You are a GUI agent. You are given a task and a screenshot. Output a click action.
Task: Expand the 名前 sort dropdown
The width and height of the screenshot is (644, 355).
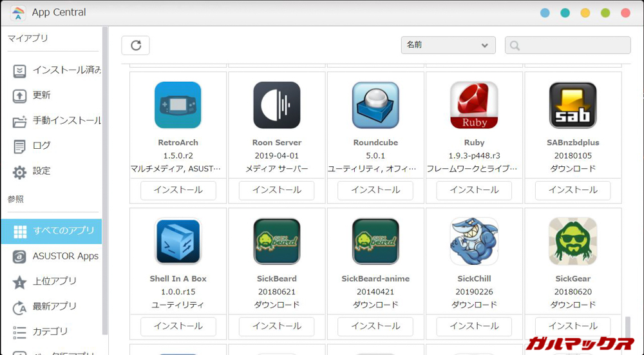[448, 45]
